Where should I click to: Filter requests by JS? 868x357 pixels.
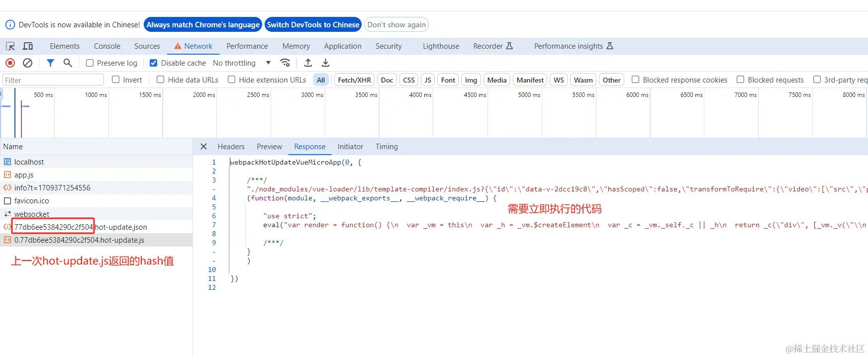428,80
